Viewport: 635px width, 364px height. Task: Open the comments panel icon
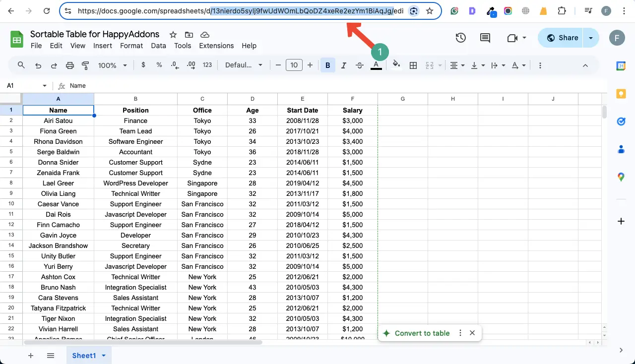pyautogui.click(x=485, y=38)
